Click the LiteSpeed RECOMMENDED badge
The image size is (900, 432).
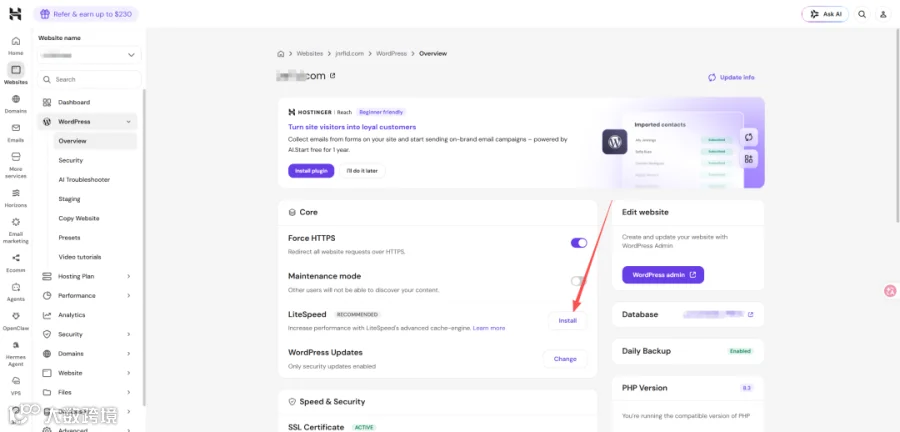pos(357,314)
